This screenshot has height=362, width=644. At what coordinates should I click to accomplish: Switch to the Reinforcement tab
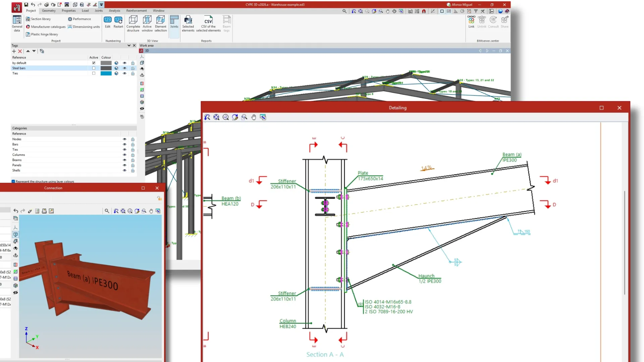pos(136,11)
